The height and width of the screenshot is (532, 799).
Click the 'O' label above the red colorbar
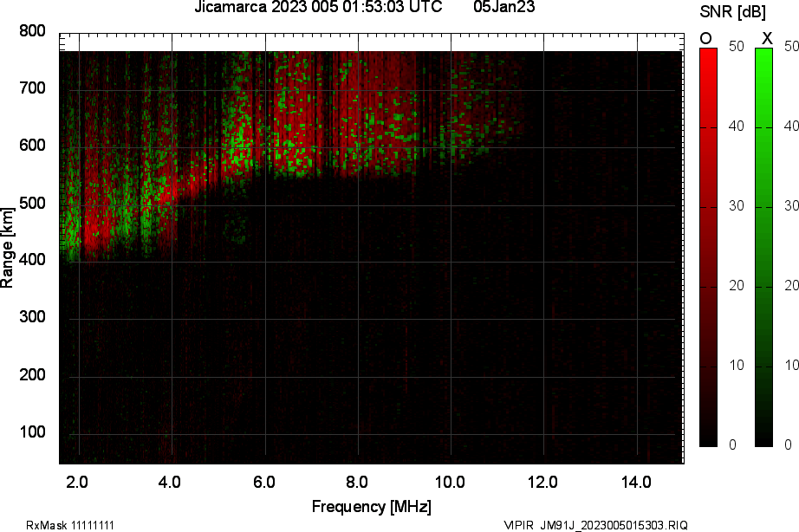(705, 38)
